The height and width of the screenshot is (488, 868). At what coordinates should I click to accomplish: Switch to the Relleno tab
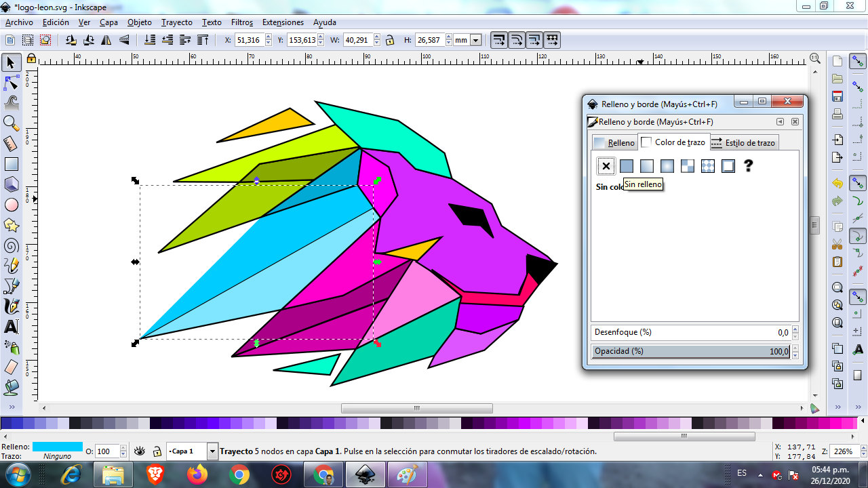614,142
